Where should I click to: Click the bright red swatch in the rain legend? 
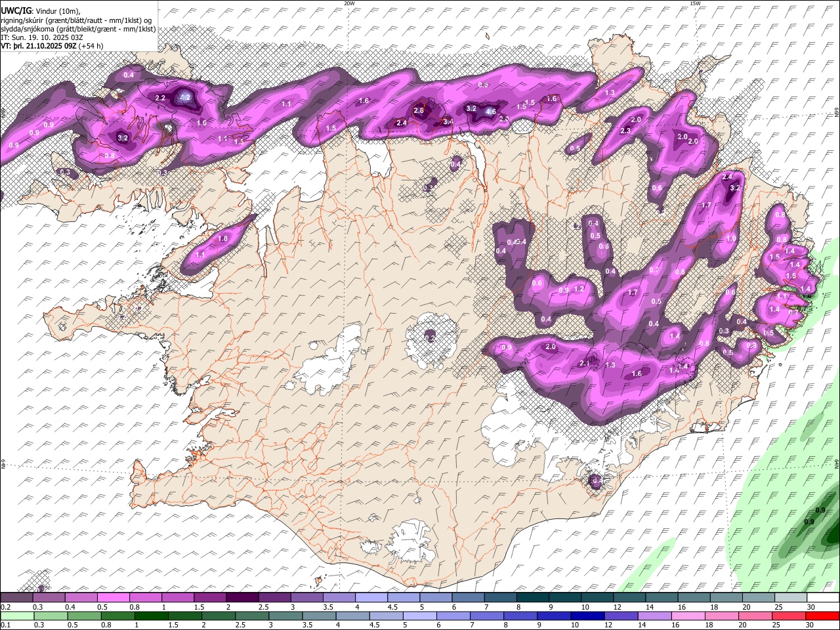[x=822, y=616]
